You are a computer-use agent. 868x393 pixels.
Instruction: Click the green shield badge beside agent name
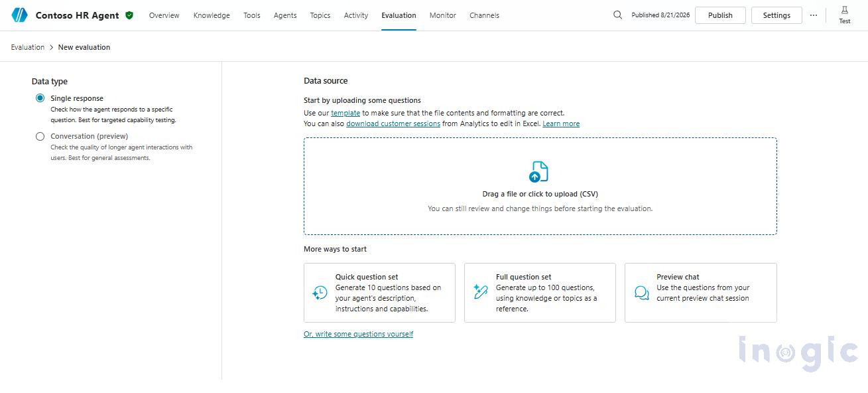point(129,15)
